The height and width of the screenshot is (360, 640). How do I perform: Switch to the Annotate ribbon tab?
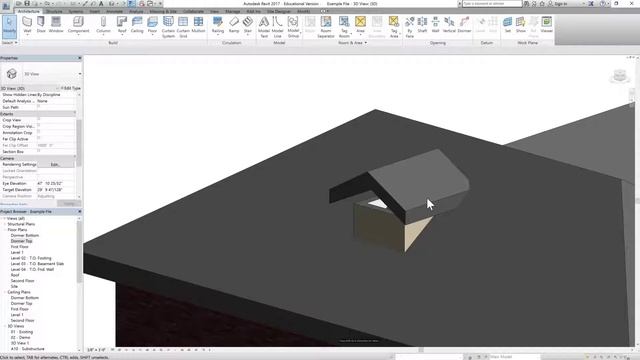pos(114,11)
